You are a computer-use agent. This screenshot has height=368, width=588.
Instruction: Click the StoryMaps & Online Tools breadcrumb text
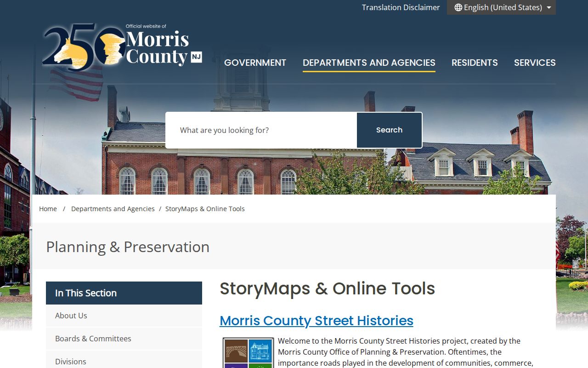tap(205, 209)
